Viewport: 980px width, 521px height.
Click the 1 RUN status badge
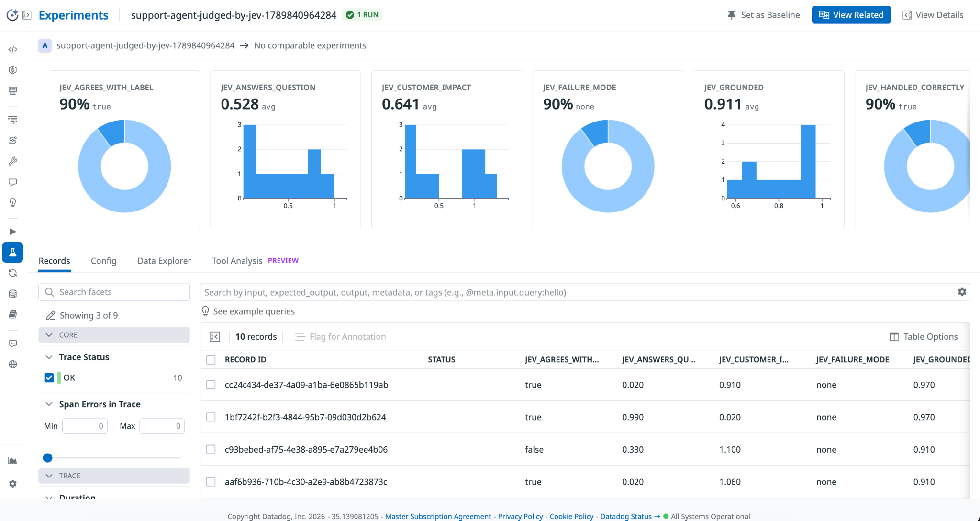[362, 15]
